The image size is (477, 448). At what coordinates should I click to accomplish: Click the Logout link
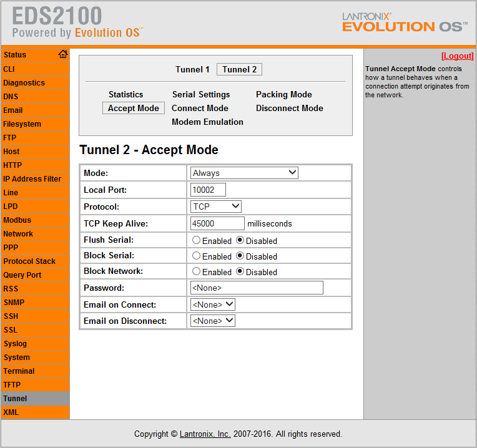click(457, 56)
